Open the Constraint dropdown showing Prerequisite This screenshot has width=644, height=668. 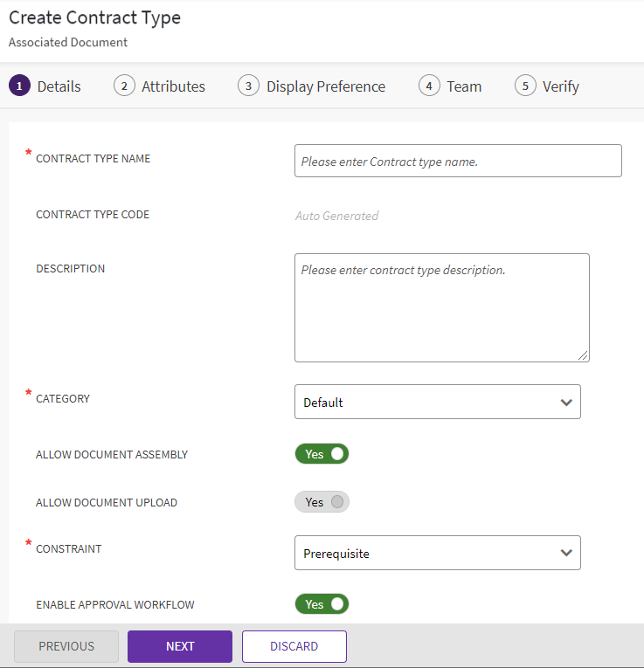[x=437, y=554]
